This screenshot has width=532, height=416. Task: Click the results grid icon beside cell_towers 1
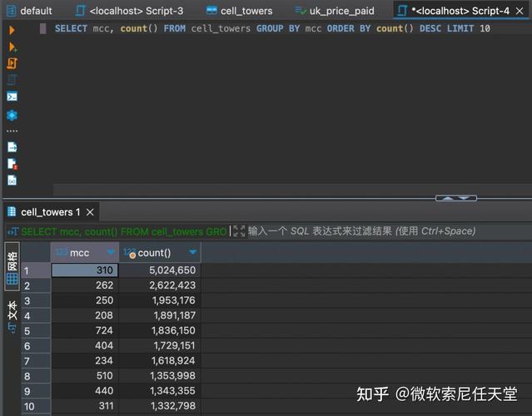click(x=12, y=211)
